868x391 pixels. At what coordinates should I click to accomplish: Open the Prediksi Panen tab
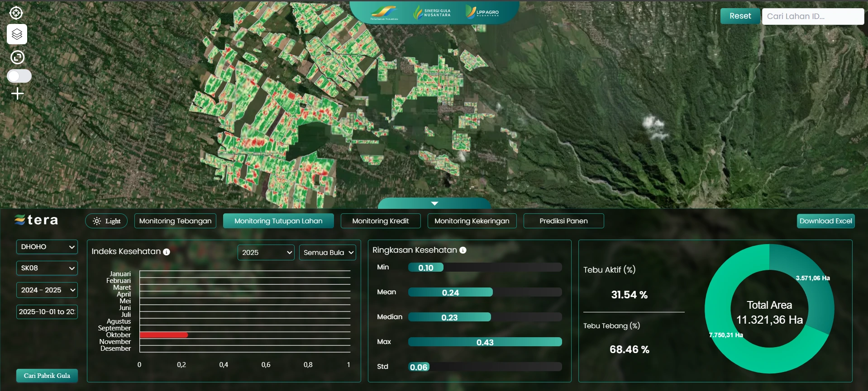563,221
